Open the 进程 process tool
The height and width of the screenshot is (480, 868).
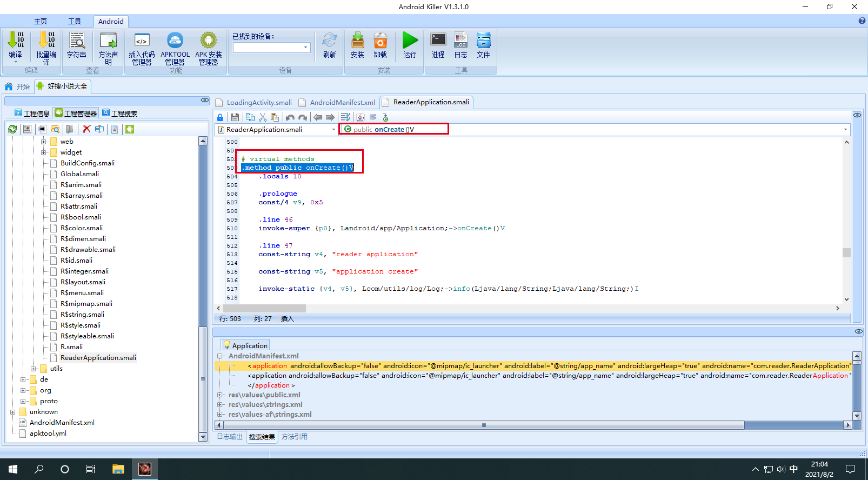click(438, 41)
